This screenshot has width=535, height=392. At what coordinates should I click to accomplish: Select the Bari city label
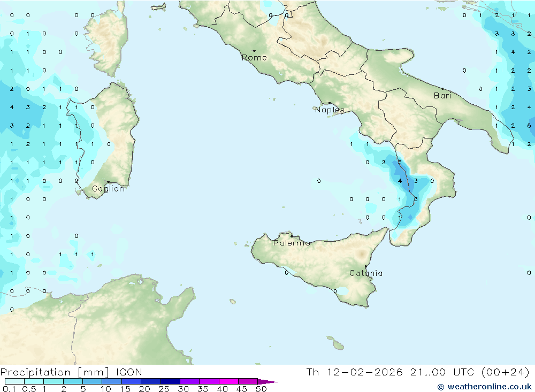(x=442, y=96)
